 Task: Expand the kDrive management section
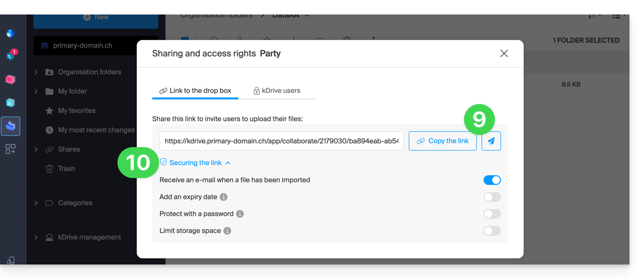pyautogui.click(x=36, y=237)
